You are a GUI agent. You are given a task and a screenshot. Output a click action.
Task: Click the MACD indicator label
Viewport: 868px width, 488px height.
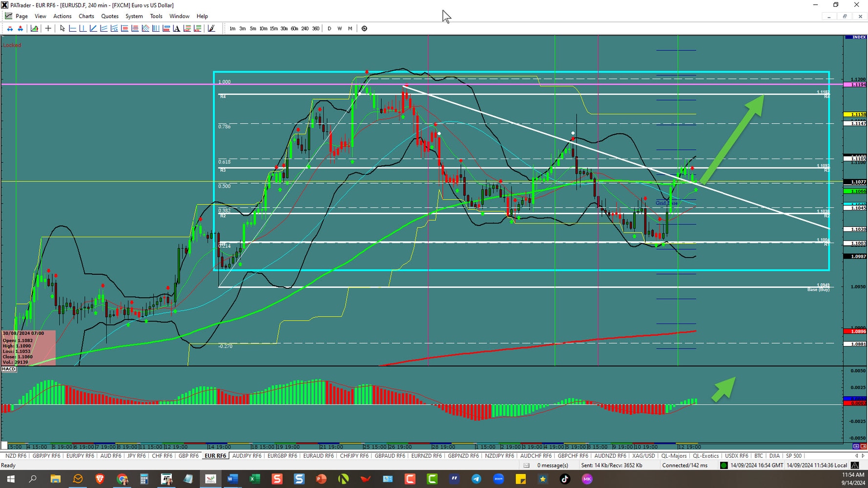[x=9, y=369]
